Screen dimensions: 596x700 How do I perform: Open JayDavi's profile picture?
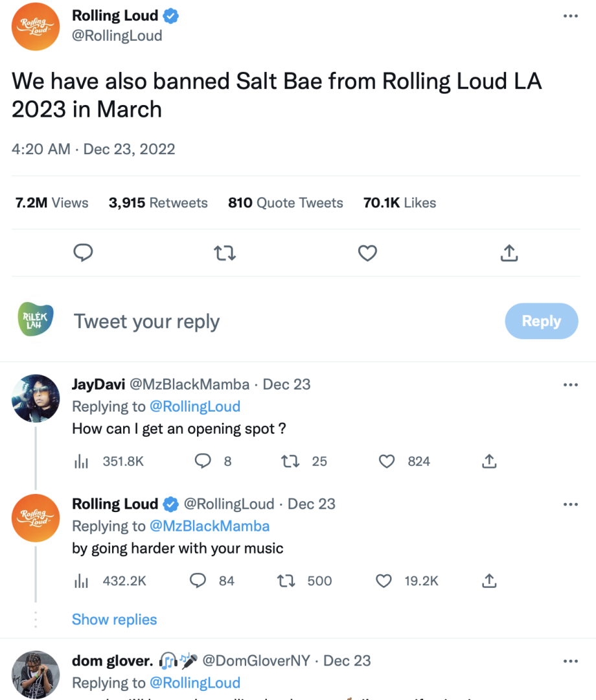pyautogui.click(x=36, y=398)
